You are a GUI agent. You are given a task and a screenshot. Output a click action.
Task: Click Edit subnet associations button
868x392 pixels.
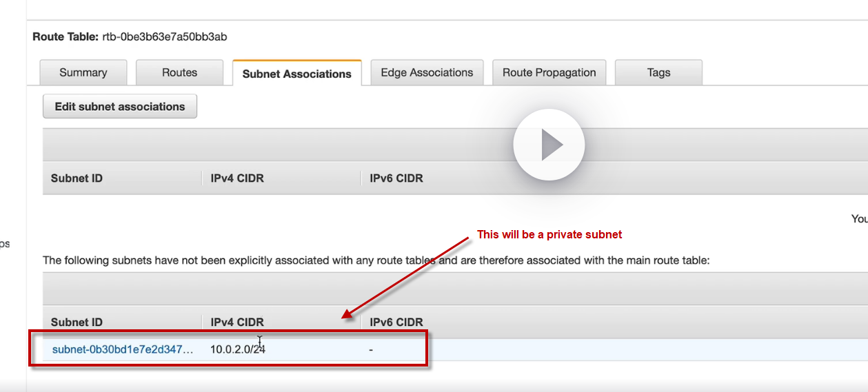pos(120,107)
